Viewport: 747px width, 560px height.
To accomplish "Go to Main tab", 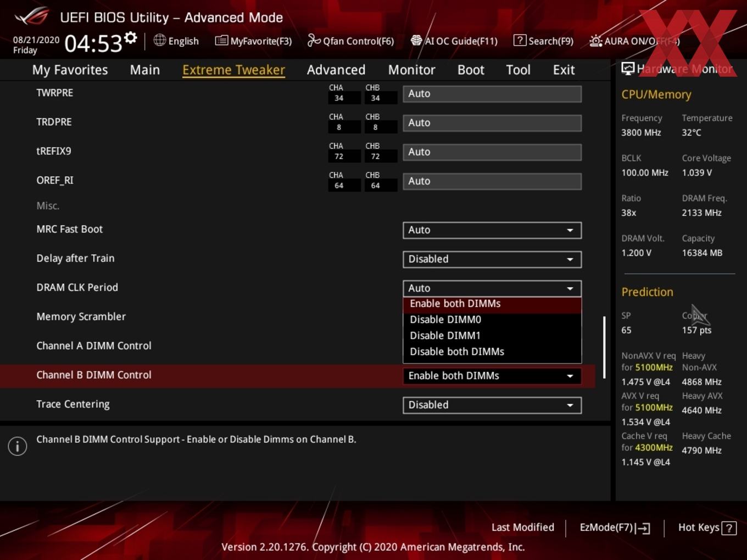I will (x=145, y=70).
